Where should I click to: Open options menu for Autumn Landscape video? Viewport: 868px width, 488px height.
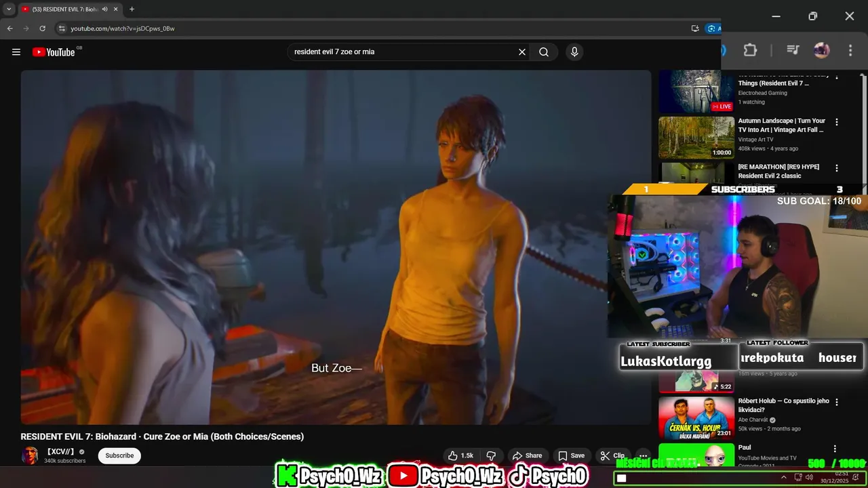[837, 122]
